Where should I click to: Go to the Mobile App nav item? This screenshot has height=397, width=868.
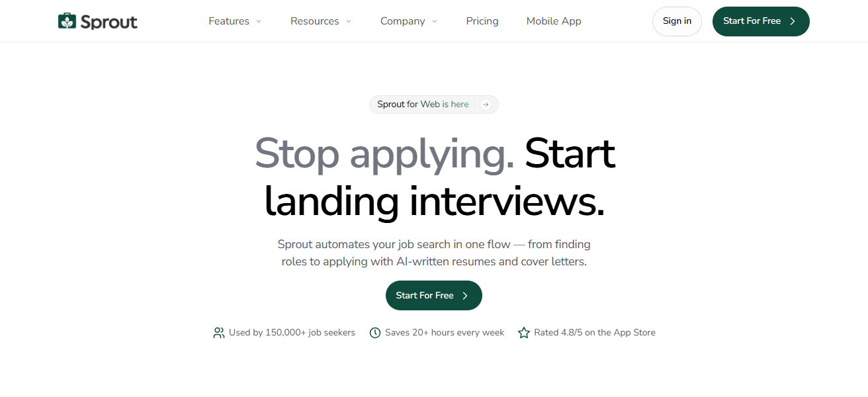[x=554, y=21]
